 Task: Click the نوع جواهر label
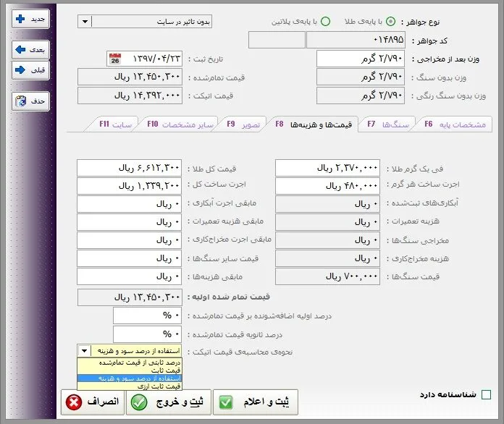[x=420, y=22]
